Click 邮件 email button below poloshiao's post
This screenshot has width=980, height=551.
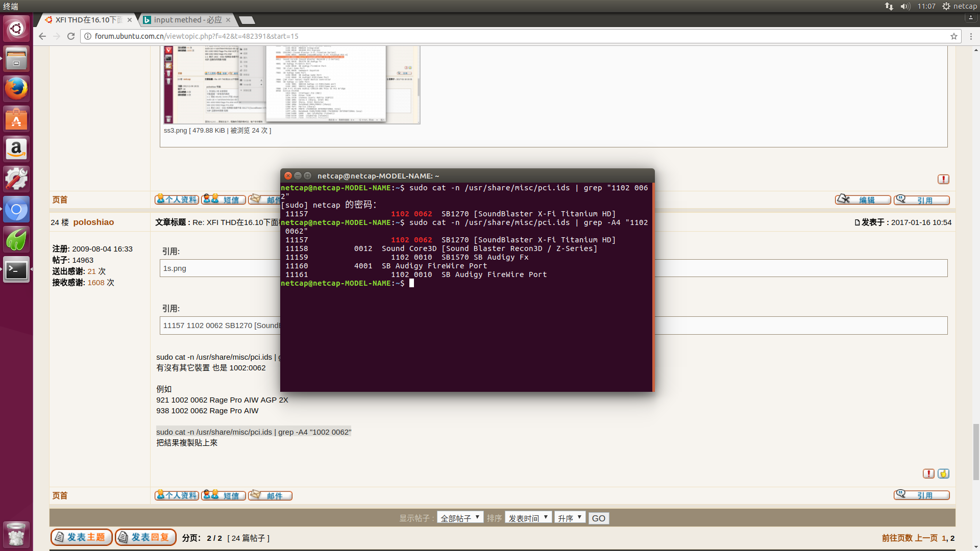point(270,495)
